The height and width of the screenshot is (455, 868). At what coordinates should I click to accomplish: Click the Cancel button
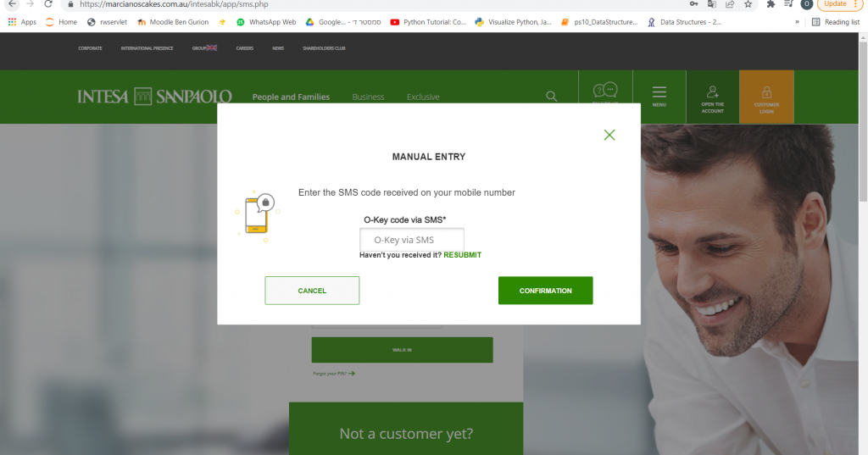pyautogui.click(x=312, y=291)
